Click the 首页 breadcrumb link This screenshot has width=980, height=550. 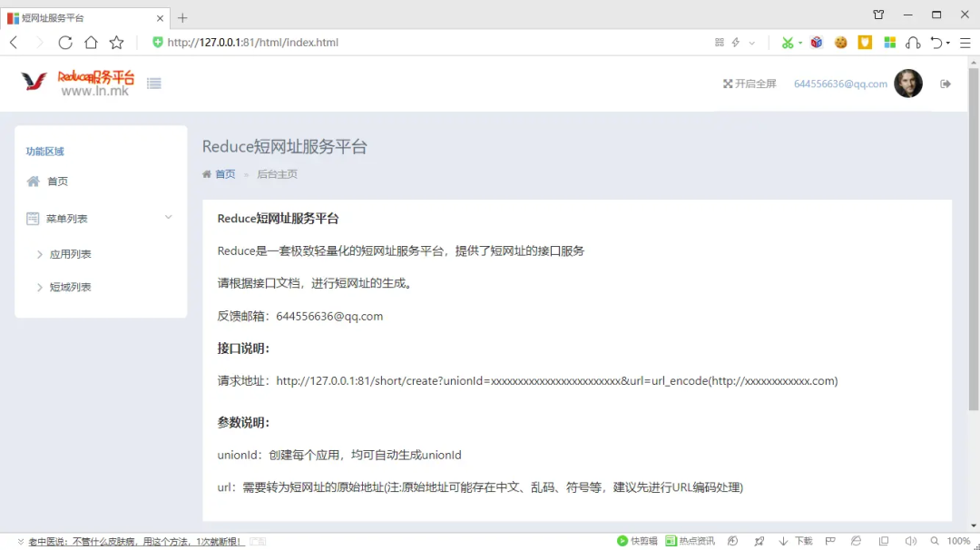[x=224, y=174]
